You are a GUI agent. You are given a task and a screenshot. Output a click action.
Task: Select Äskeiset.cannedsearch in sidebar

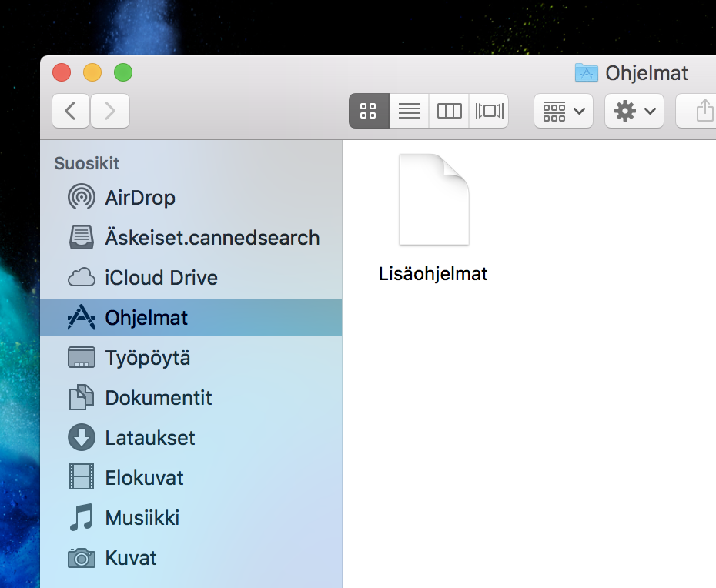tap(191, 238)
